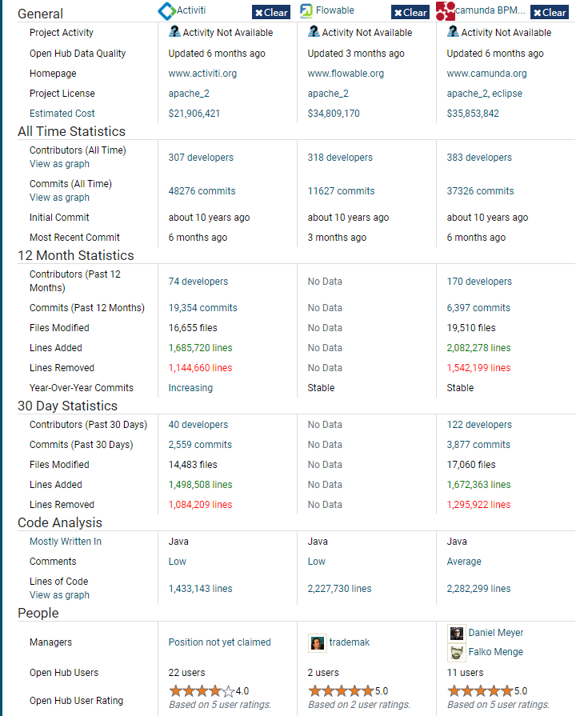Image resolution: width=588 pixels, height=716 pixels.
Task: Click Activiti's 4.0 star rating
Action: click(x=209, y=691)
